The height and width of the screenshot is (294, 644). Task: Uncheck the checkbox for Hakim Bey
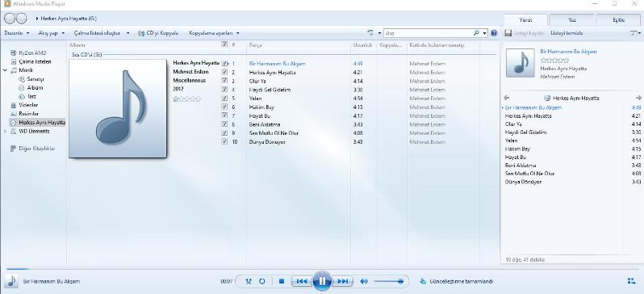224,107
